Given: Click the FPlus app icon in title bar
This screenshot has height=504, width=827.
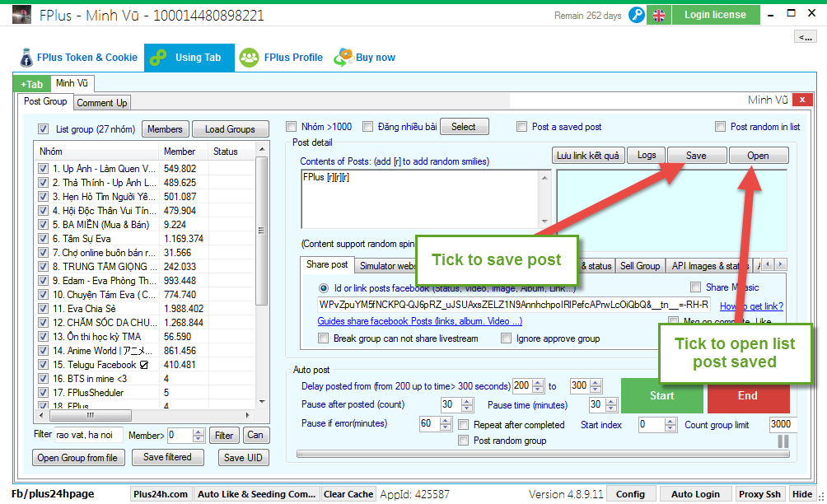Looking at the screenshot, I should point(21,15).
